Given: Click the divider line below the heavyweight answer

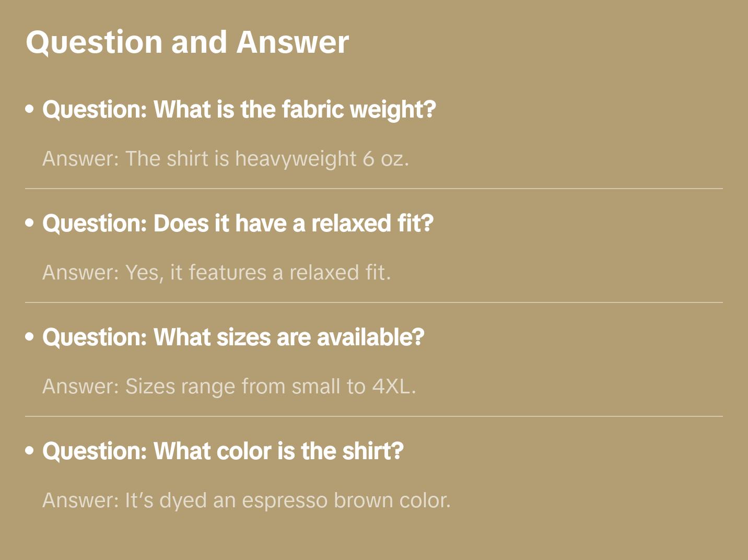Looking at the screenshot, I should click(x=374, y=189).
